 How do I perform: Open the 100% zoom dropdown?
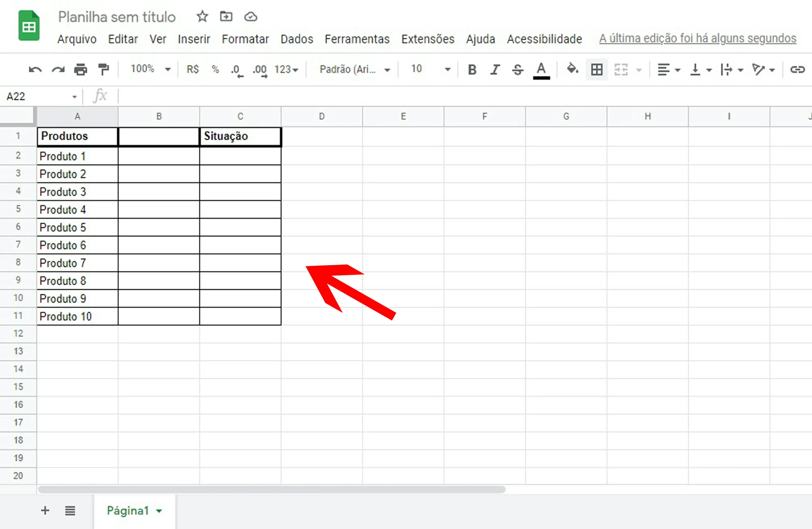150,69
